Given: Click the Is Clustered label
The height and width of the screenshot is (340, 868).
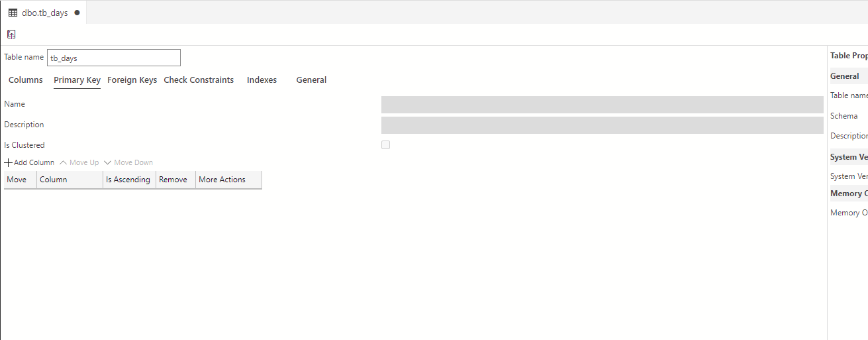Looking at the screenshot, I should click(x=24, y=144).
